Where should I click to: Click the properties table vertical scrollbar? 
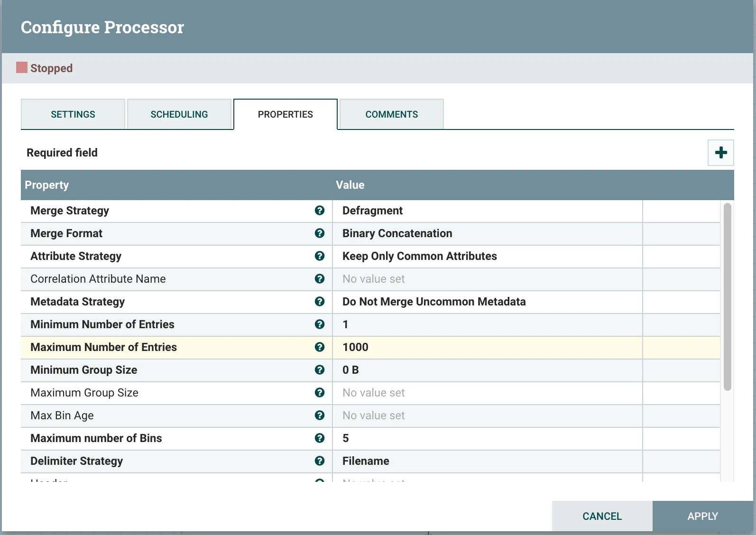(727, 297)
